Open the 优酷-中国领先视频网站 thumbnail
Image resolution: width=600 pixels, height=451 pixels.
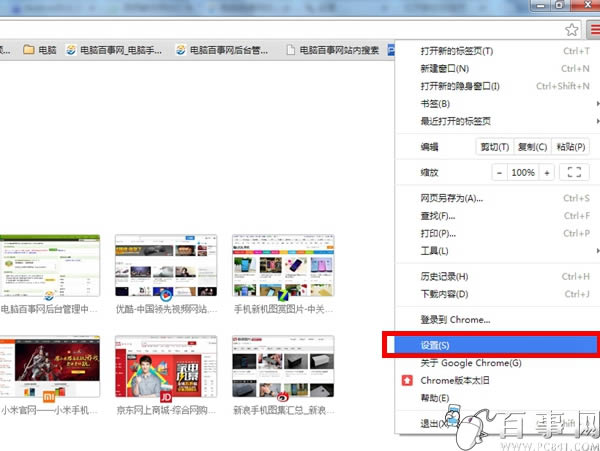(x=166, y=265)
